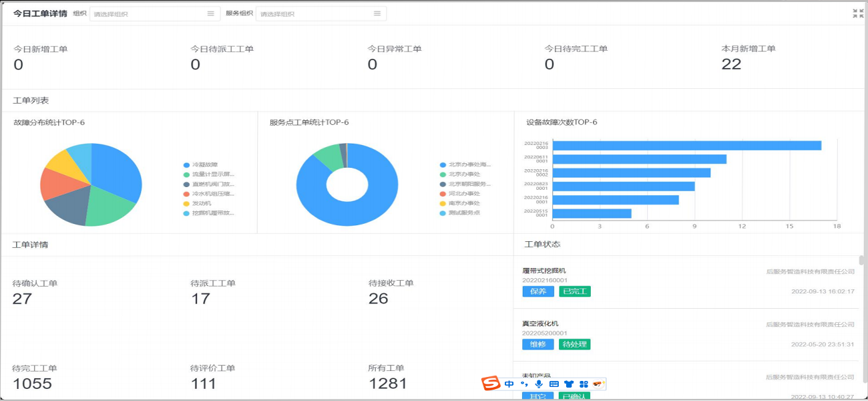The width and height of the screenshot is (868, 401).
Task: Click timestamp 2022-09-13 16:02:17
Action: pos(823,291)
